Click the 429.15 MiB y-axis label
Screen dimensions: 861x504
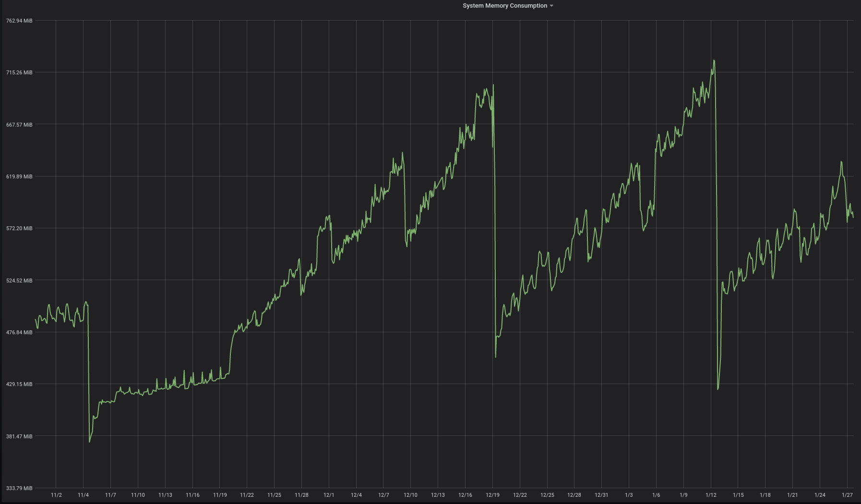coord(19,384)
